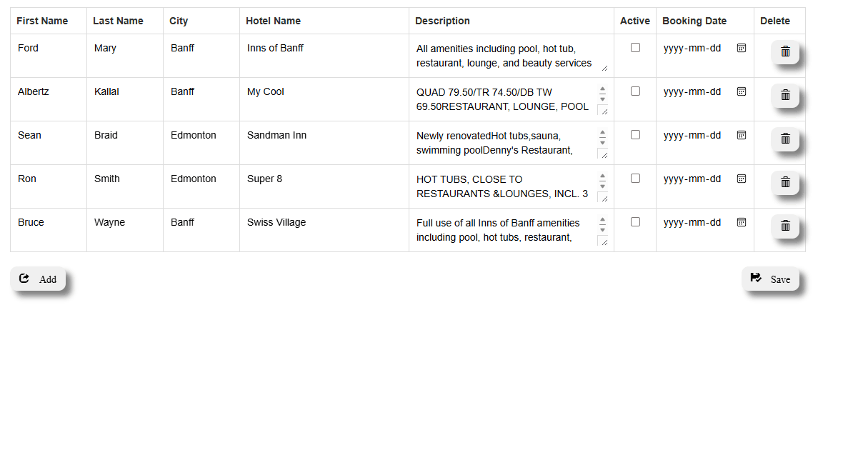This screenshot has width=868, height=450.
Task: Click the Booking Date column header
Action: point(694,21)
